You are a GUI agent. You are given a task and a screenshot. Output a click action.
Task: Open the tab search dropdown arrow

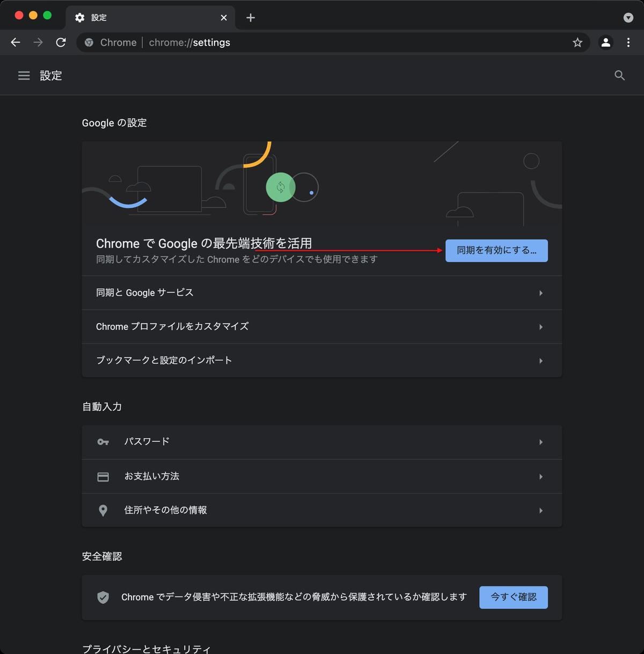pos(628,18)
